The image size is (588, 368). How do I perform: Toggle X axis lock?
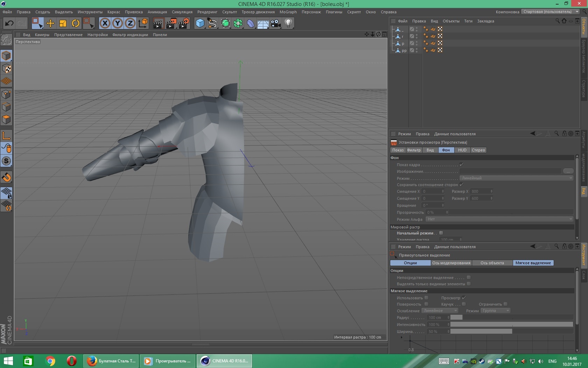(105, 23)
